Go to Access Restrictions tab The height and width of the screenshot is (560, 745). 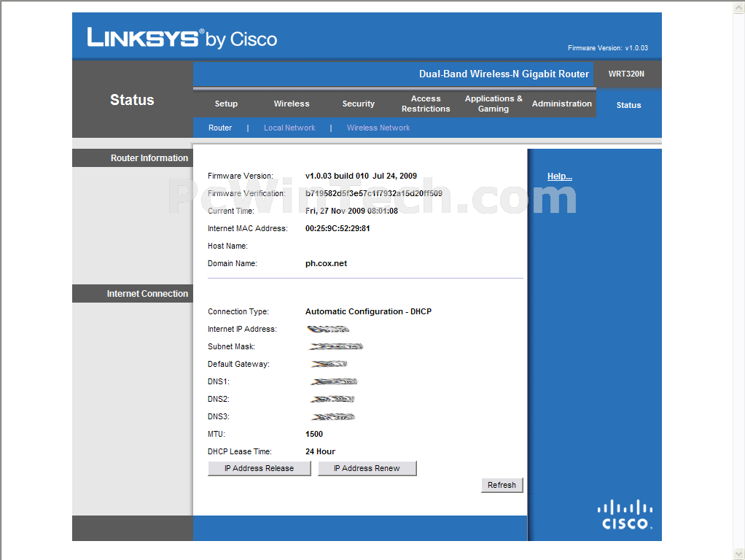click(x=426, y=104)
